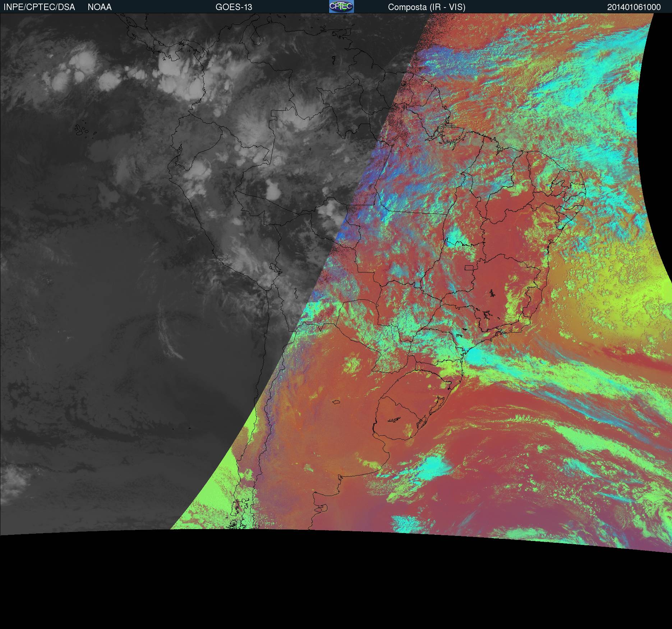Viewport: 672px width, 629px height.
Task: Click the 201401061000 timestamp
Action: (634, 7)
